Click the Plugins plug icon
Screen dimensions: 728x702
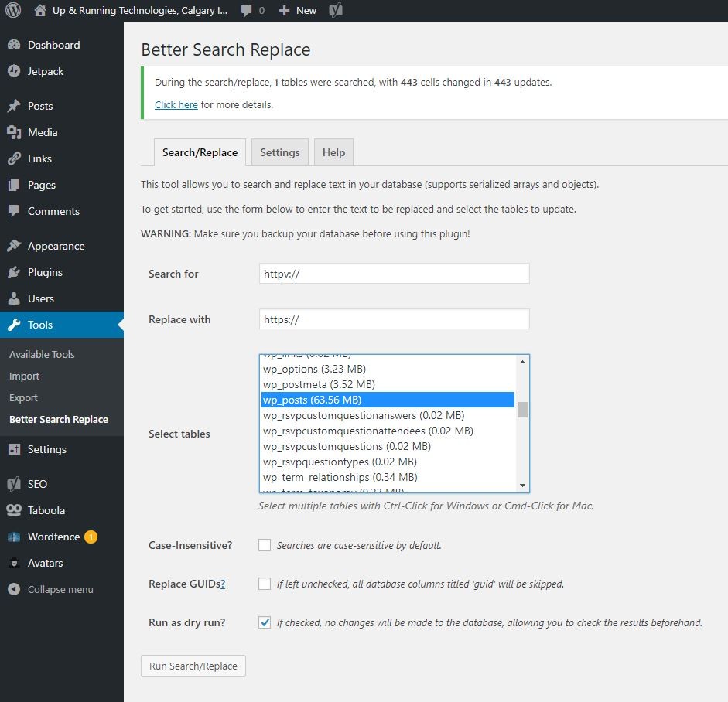click(x=14, y=272)
